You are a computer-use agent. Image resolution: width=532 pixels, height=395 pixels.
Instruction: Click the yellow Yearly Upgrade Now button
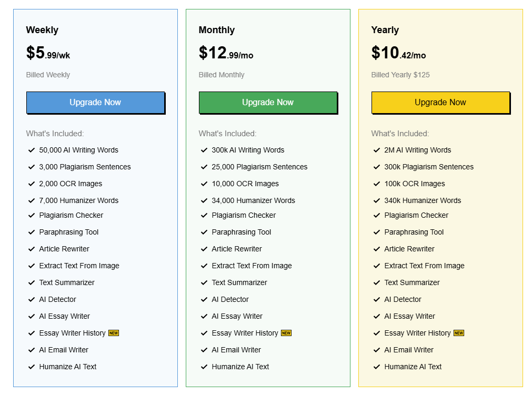[440, 103]
